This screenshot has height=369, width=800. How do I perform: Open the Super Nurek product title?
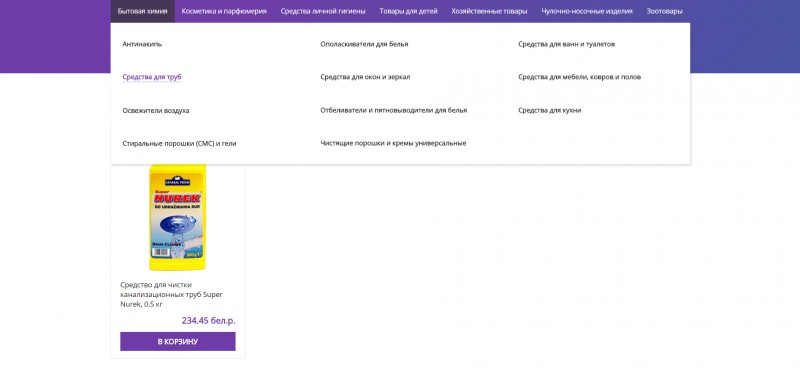click(171, 294)
